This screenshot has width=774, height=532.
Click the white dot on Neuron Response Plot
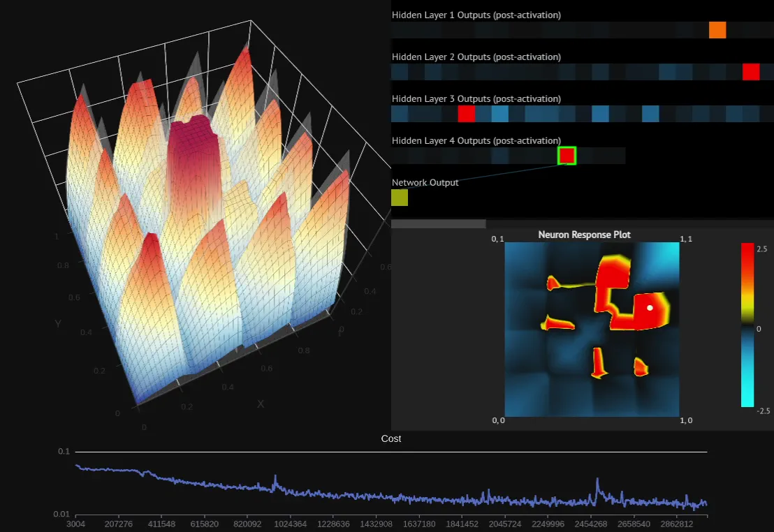point(650,307)
